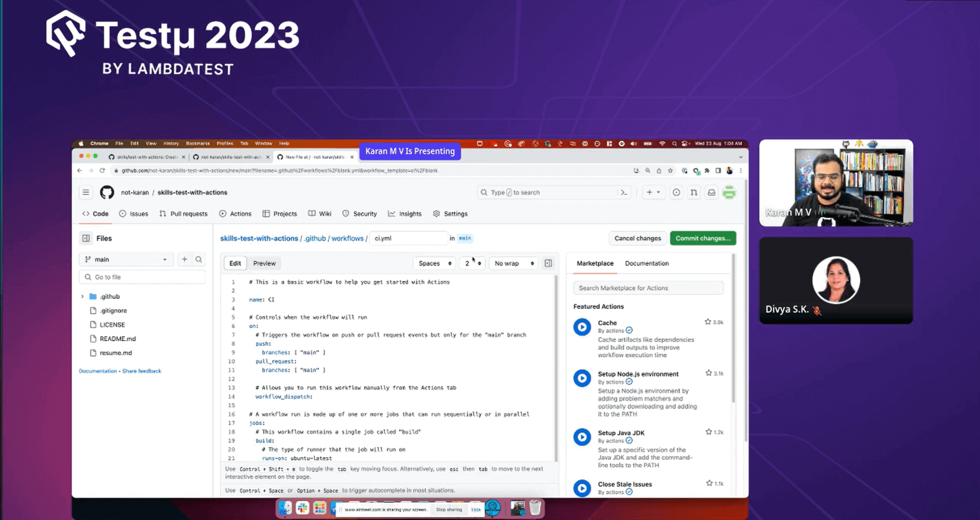The image size is (980, 520).
Task: Search files with the sidebar magnifier icon
Action: [200, 259]
